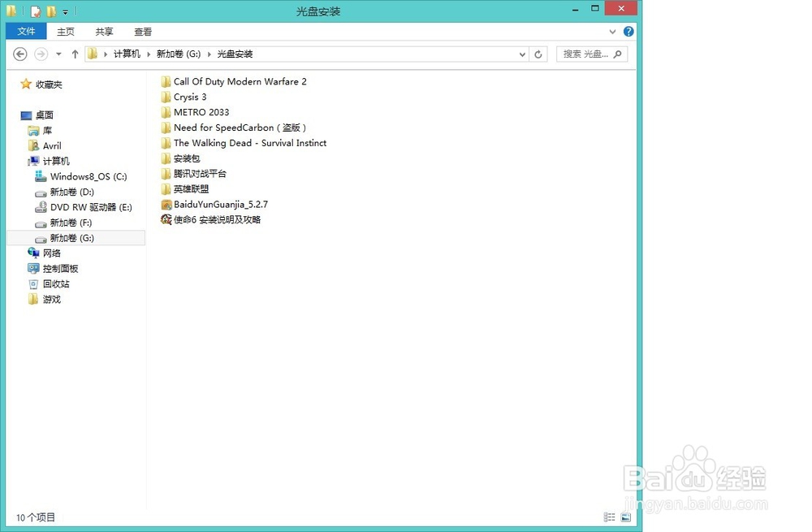Switch to the 查看 ribbon tab
Screen dimensions: 812x532
(x=143, y=32)
